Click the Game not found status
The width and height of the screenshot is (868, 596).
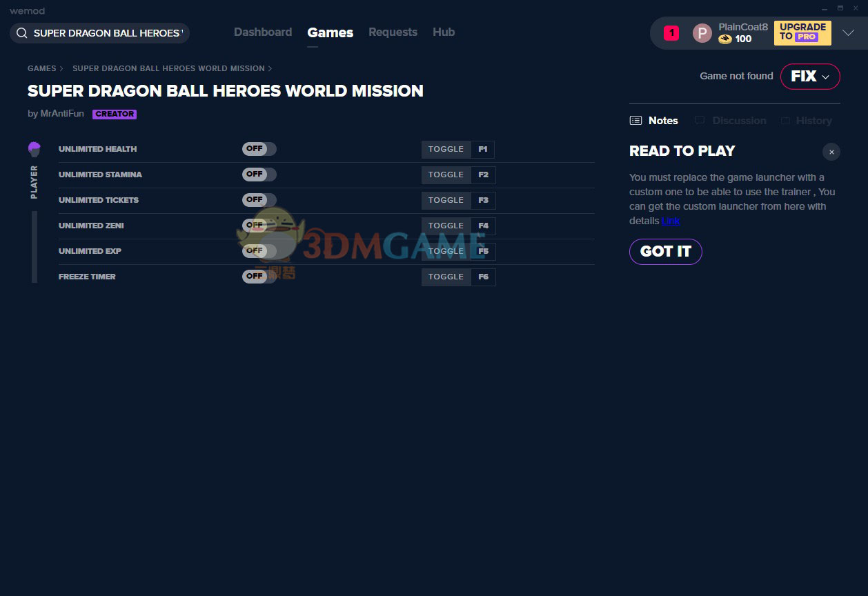pos(736,76)
